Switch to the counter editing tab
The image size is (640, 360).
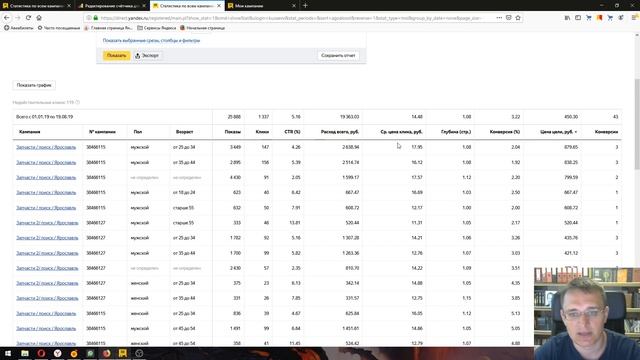coord(111,6)
